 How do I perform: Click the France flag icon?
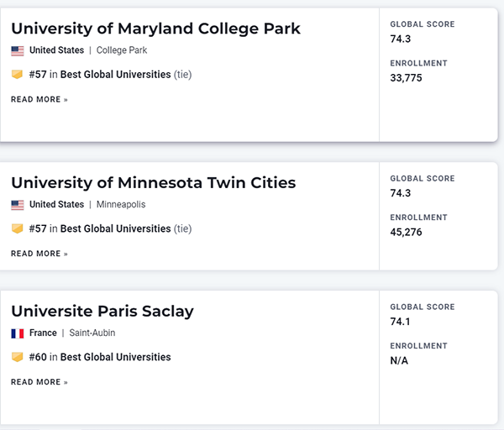18,333
